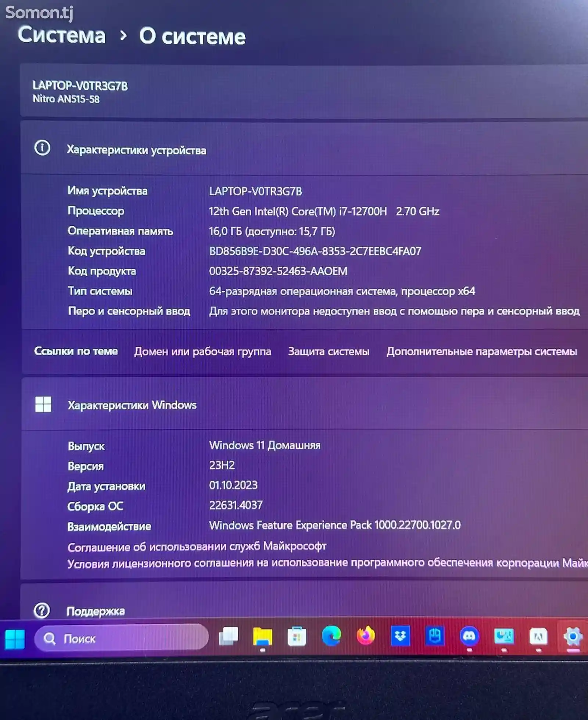The width and height of the screenshot is (588, 720).
Task: Open the blue shield app icon
Action: [x=435, y=636]
